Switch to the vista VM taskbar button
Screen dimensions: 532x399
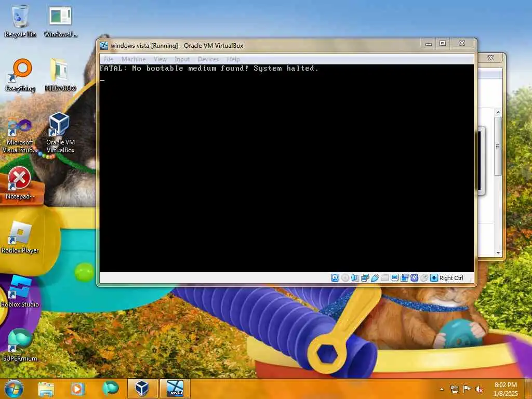tap(175, 389)
